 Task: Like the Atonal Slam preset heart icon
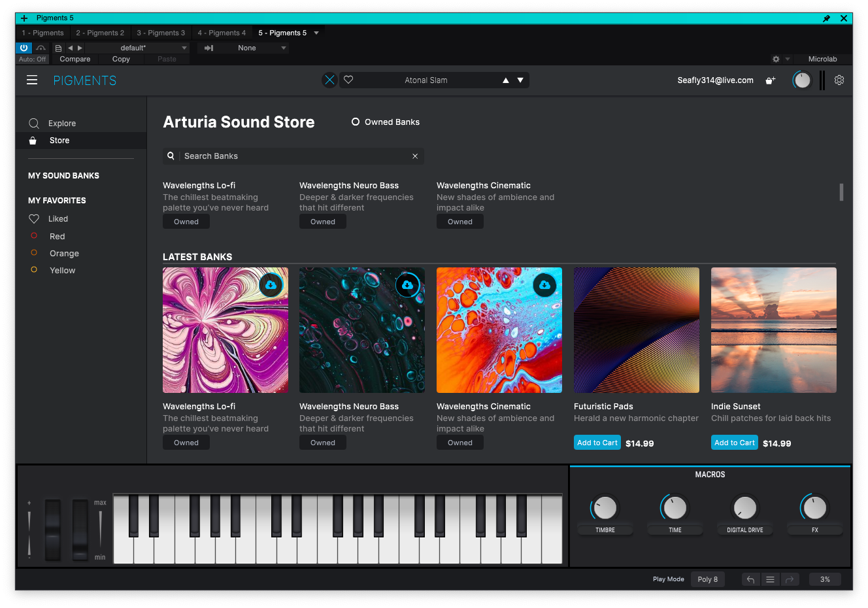point(348,80)
